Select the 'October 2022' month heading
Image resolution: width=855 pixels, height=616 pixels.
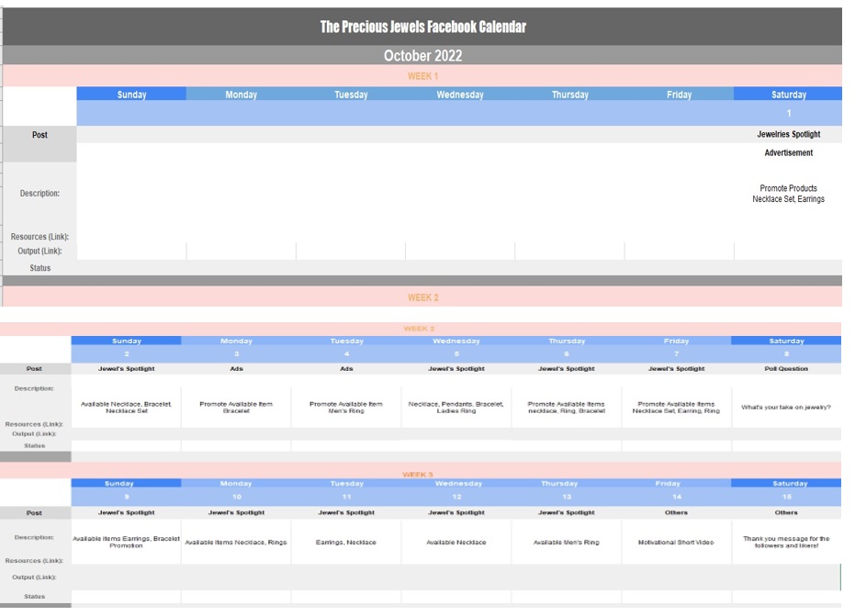(x=422, y=56)
